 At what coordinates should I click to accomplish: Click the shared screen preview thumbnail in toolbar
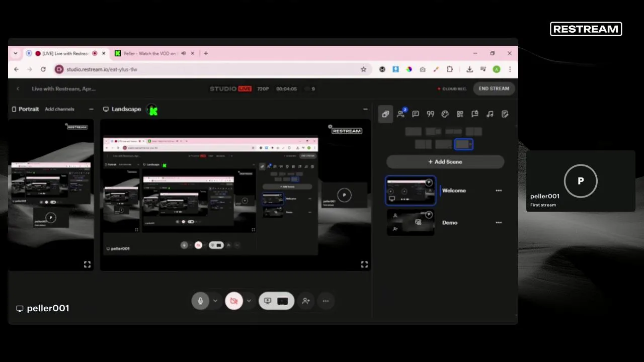click(283, 301)
